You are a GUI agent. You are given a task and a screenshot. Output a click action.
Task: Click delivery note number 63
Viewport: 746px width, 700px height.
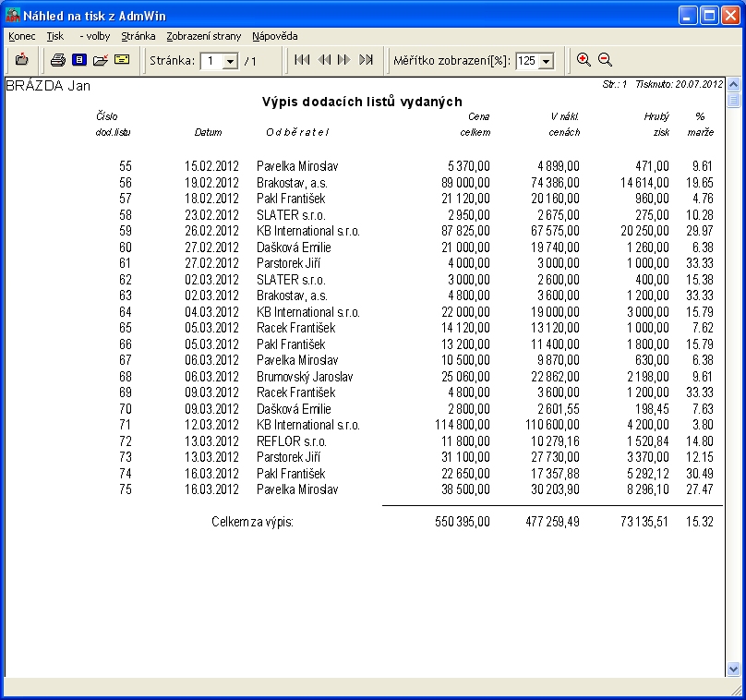click(126, 296)
